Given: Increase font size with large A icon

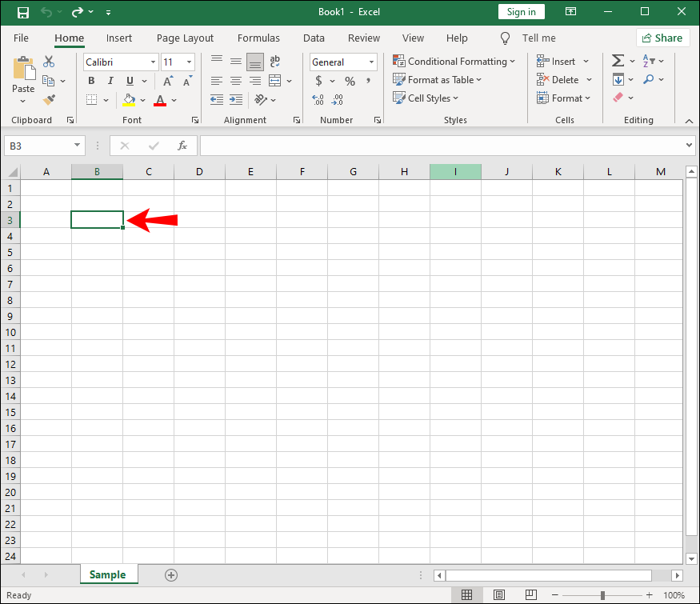Looking at the screenshot, I should point(168,81).
